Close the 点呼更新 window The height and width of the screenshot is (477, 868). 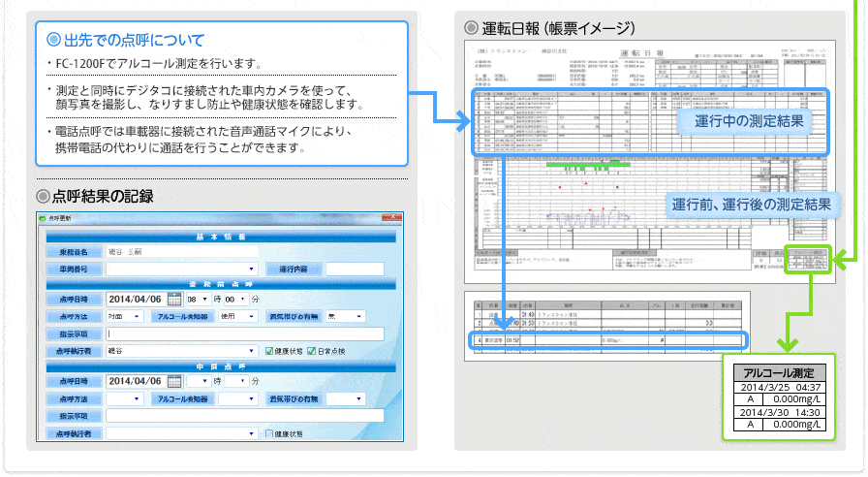click(x=396, y=218)
